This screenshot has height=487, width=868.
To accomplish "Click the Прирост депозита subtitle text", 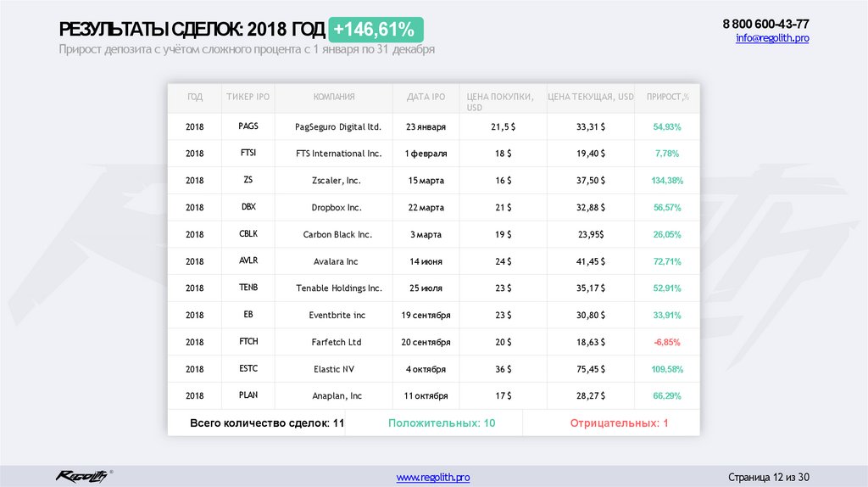I will 247,49.
